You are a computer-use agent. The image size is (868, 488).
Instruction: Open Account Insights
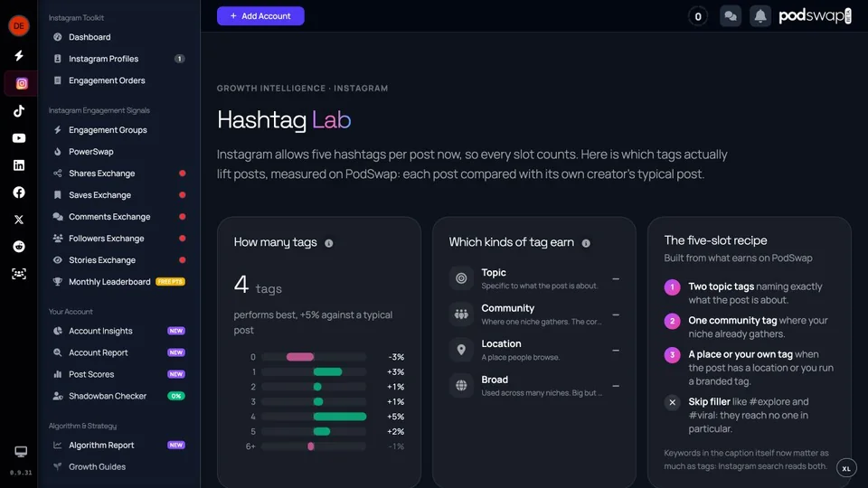click(118, 331)
